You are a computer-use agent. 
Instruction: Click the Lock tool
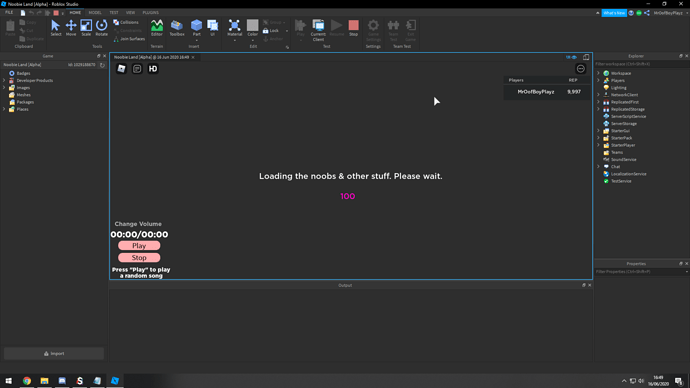(271, 30)
